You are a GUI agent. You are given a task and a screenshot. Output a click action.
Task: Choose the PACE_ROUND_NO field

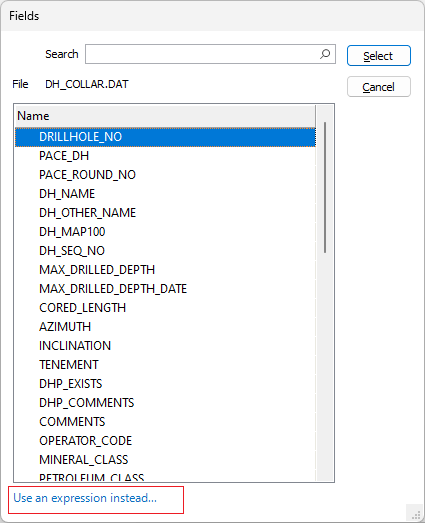point(165,175)
